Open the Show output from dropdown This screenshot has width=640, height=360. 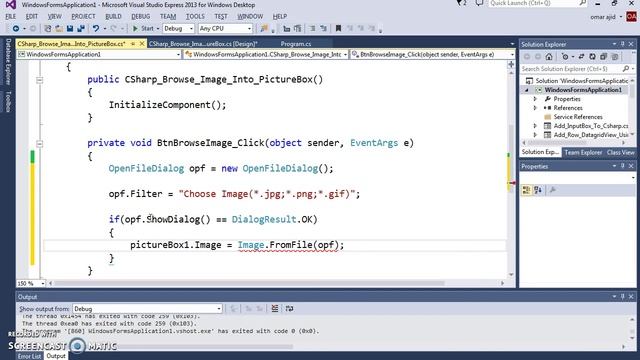click(x=147, y=309)
